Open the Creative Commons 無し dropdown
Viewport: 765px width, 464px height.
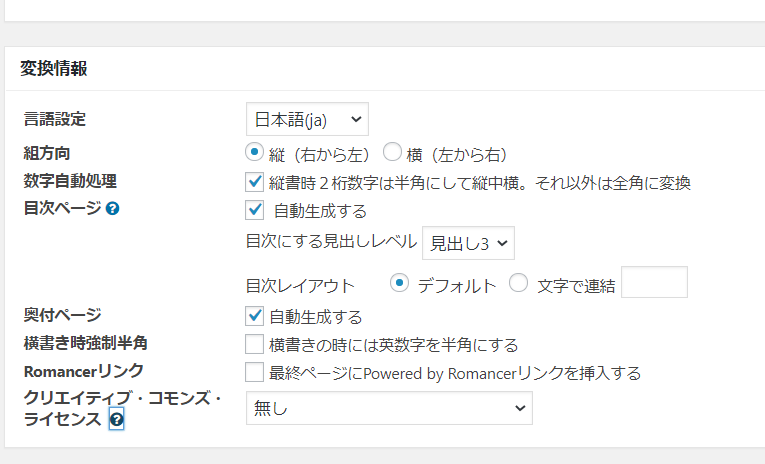click(x=389, y=408)
